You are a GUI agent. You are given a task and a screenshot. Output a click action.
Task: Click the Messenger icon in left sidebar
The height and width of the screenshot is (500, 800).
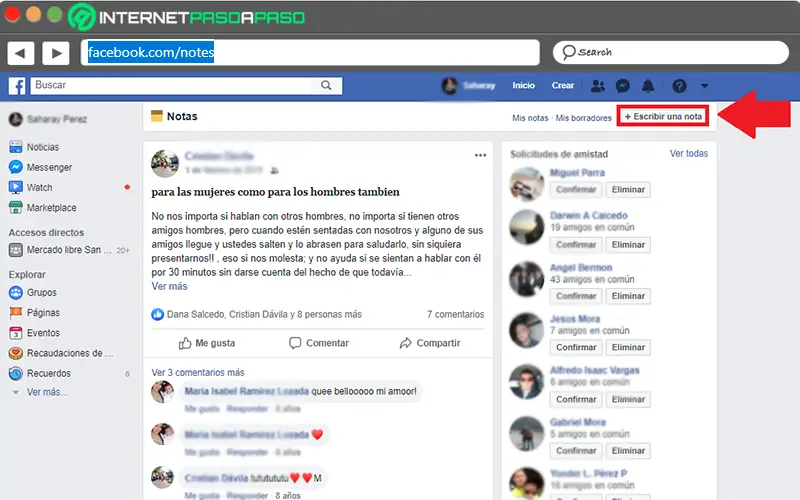[16, 167]
